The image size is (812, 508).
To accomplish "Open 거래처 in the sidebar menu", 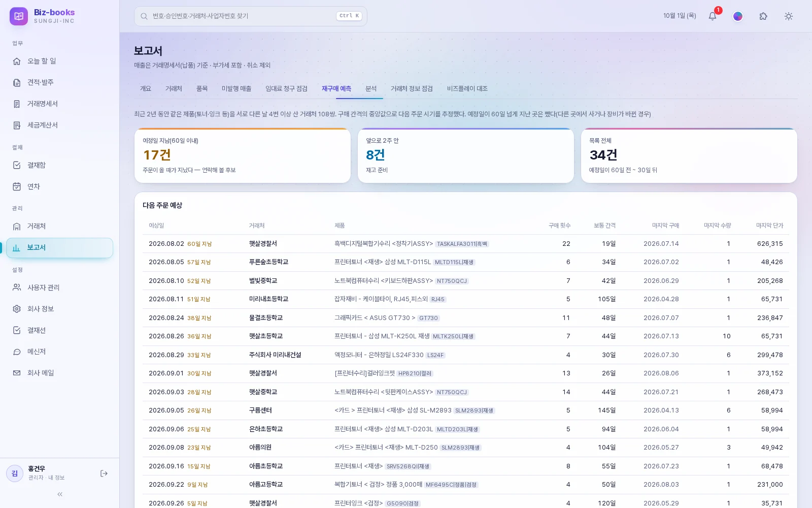I will tap(59, 226).
